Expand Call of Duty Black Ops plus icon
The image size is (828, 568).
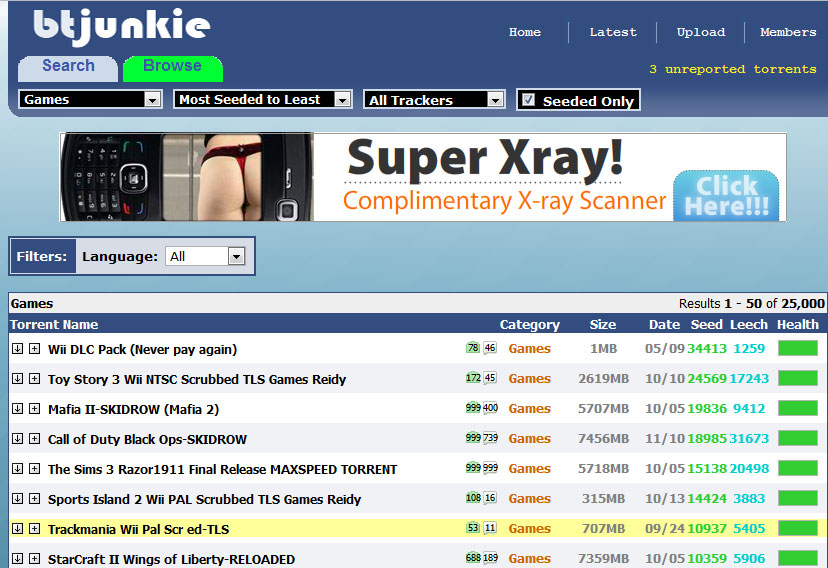tap(34, 439)
